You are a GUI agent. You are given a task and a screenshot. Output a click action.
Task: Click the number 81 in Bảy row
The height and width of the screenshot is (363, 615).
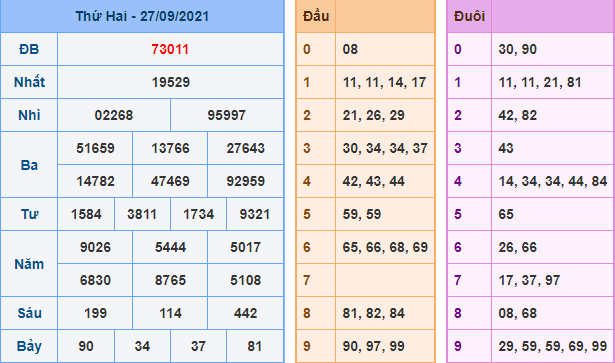click(x=255, y=346)
